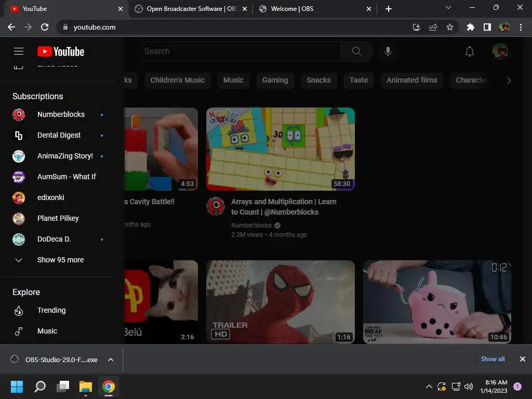
Task: Click Numberblocks channel avatar in sidebar
Action: pos(19,115)
